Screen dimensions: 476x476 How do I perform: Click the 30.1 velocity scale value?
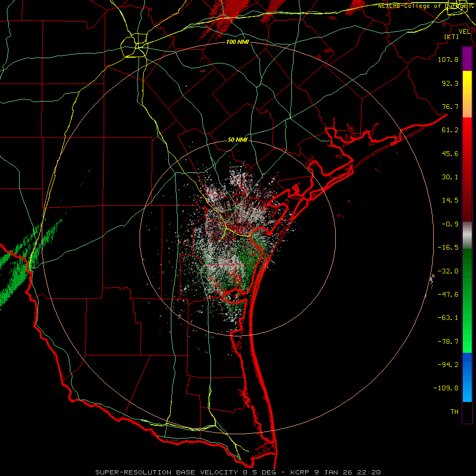click(x=450, y=177)
